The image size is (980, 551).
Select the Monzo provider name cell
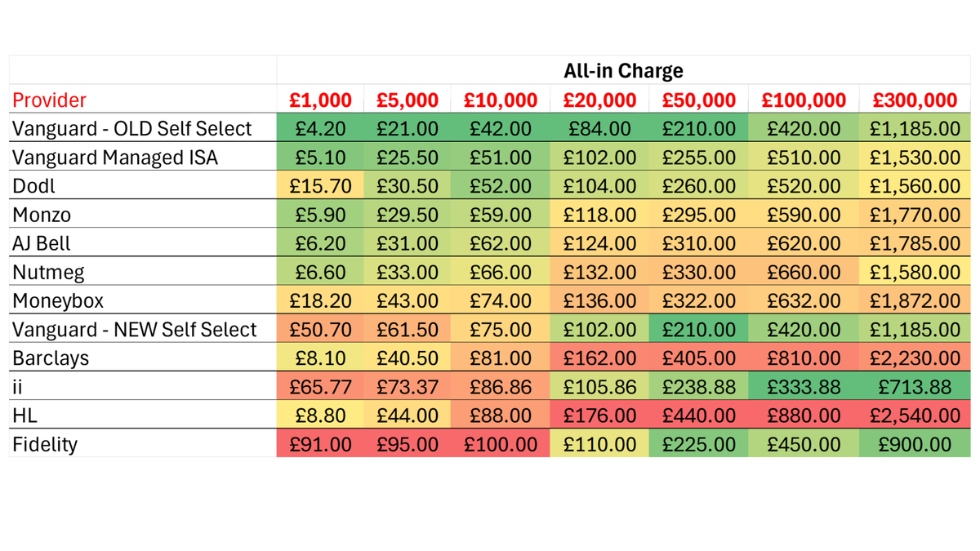143,215
